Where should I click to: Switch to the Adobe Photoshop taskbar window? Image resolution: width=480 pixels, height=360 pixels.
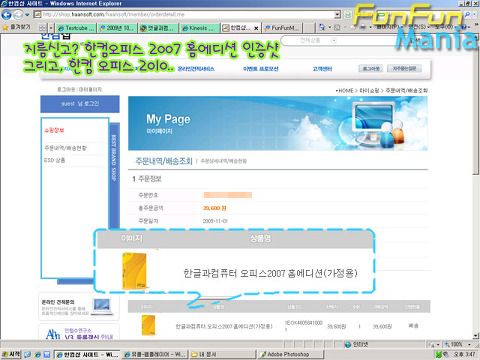point(291,354)
